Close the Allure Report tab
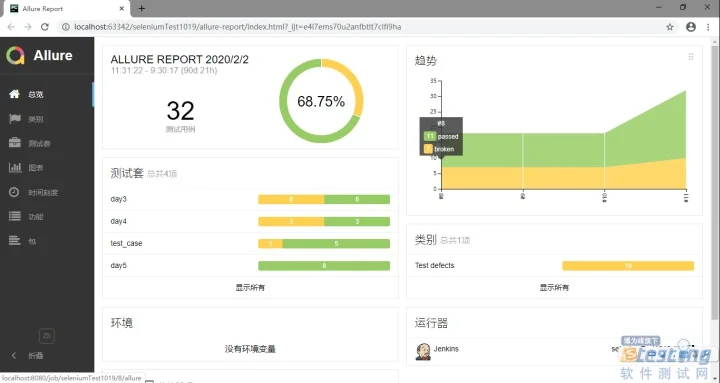720x383 pixels. 122,8
